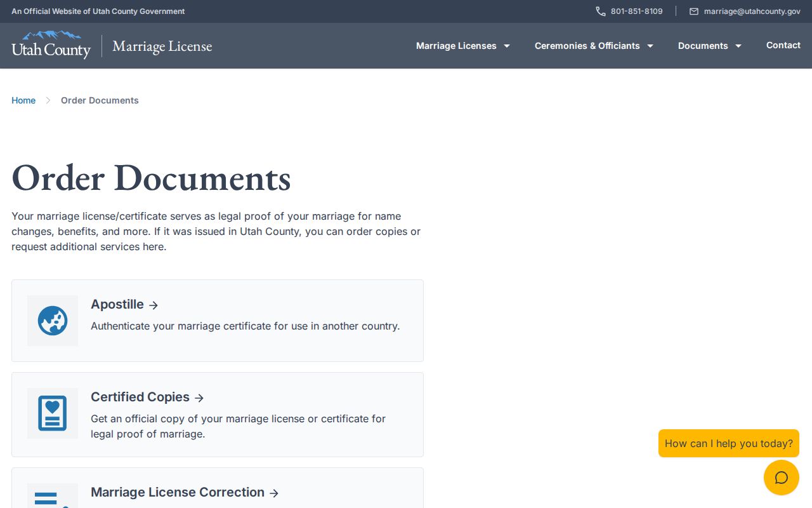This screenshot has height=508, width=812.
Task: Click the Home breadcrumb link
Action: coord(23,100)
